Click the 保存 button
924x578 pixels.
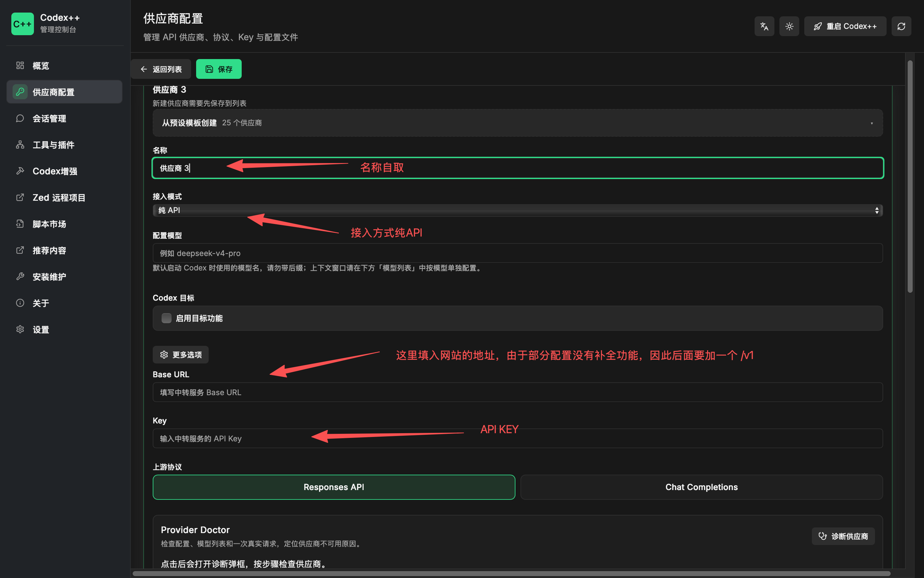coord(219,69)
